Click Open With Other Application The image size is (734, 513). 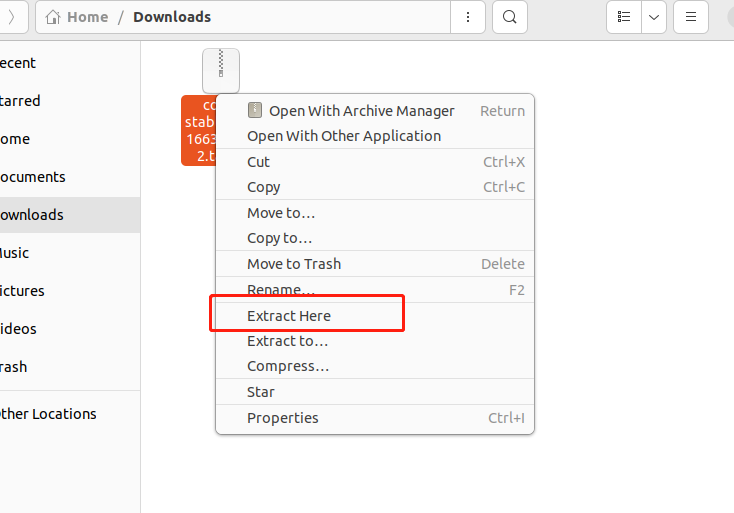(344, 136)
